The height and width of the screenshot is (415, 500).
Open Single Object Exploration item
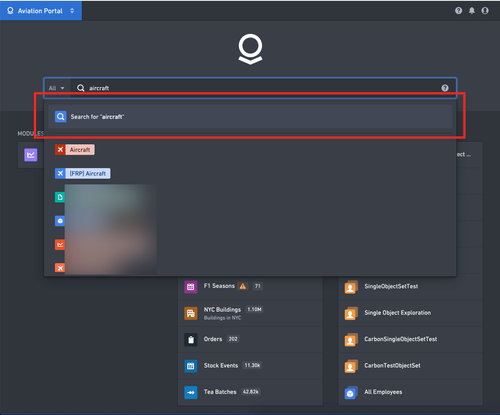click(398, 313)
